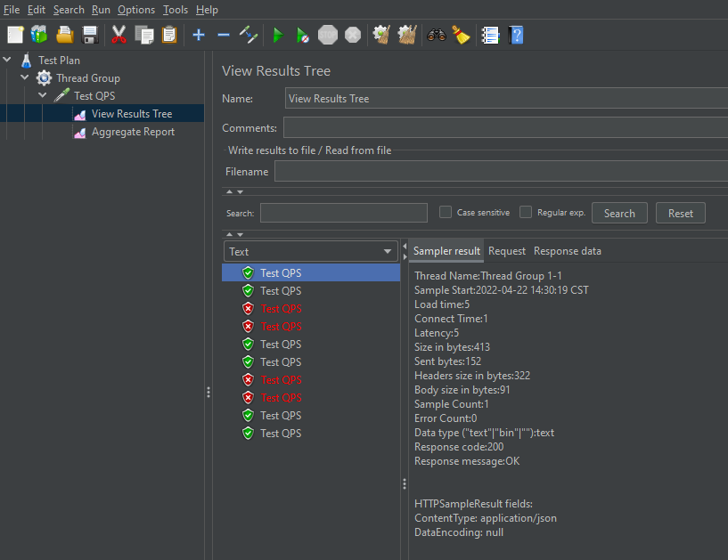Viewport: 728px width, 560px height.
Task: Click collapse arrows below Filename field
Action: [234, 191]
